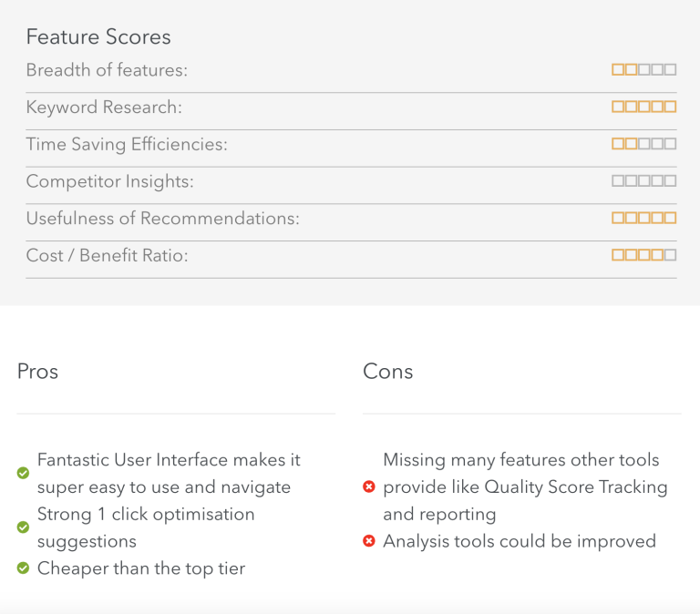Click the Breadth of features label
The height and width of the screenshot is (614, 700).
pos(108,70)
